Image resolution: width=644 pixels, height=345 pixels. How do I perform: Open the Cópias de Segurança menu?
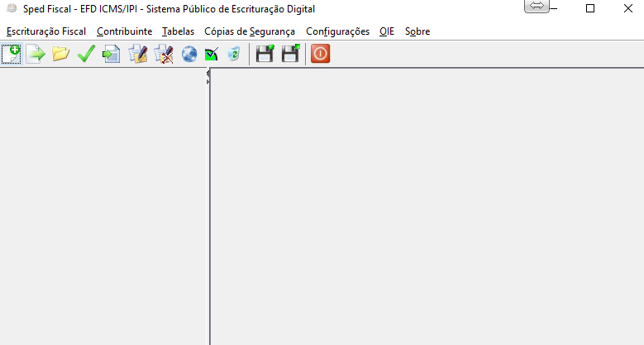click(249, 31)
